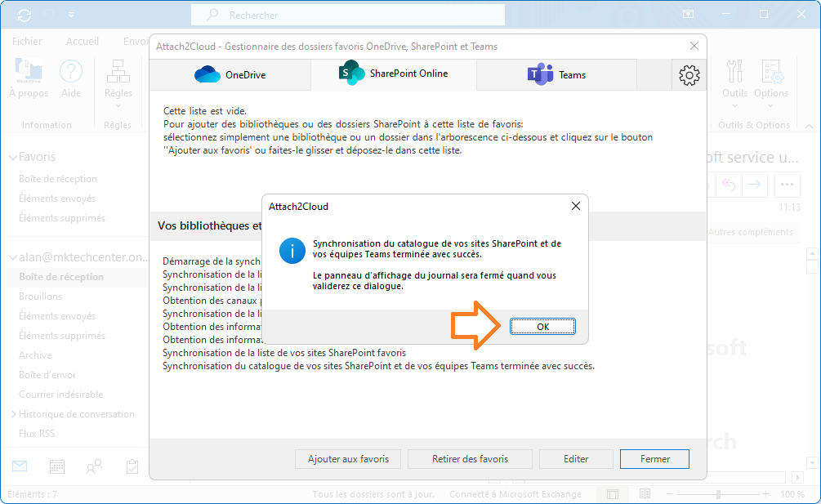Click the Ajouter aux favoris button
Viewport: 821px width, 504px height.
(348, 458)
